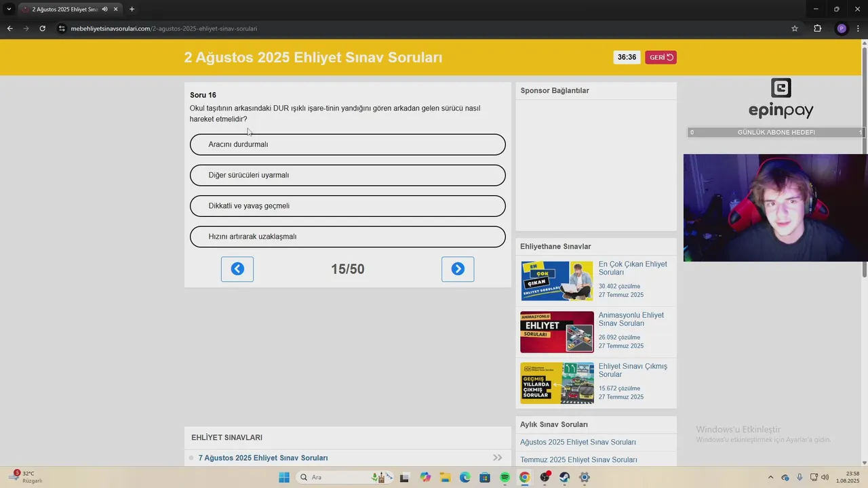Click the epinpay logo
The width and height of the screenshot is (868, 488).
tap(781, 99)
